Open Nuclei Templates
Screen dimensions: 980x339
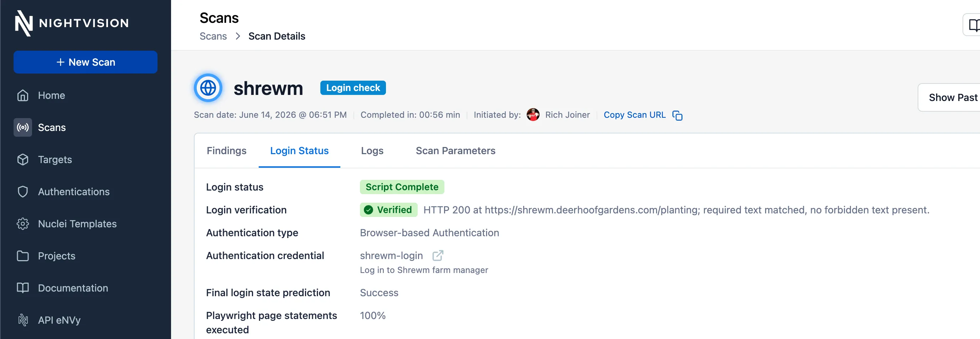pyautogui.click(x=77, y=224)
